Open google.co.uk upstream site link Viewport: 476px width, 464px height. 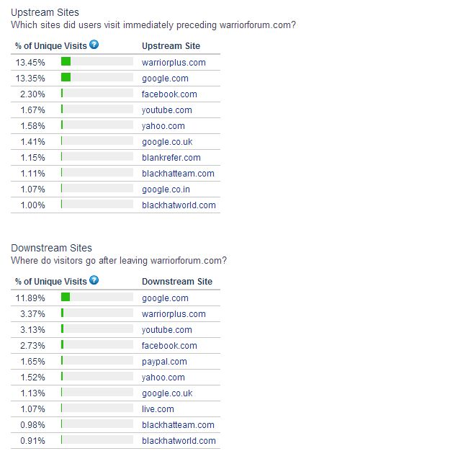point(167,142)
